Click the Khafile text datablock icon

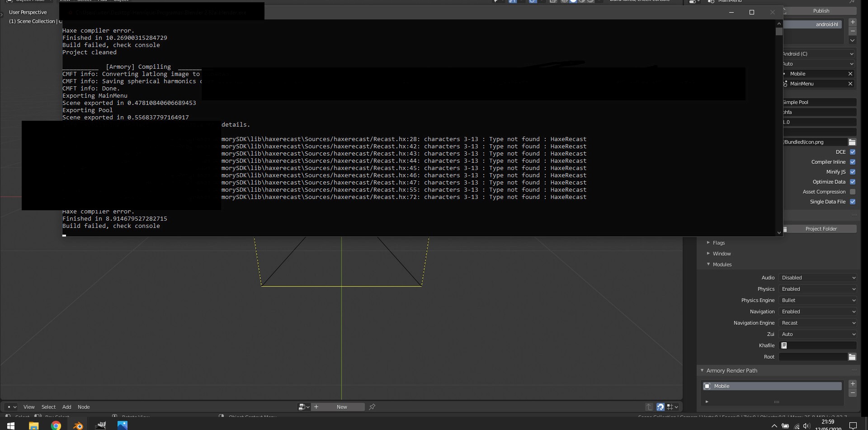click(784, 345)
